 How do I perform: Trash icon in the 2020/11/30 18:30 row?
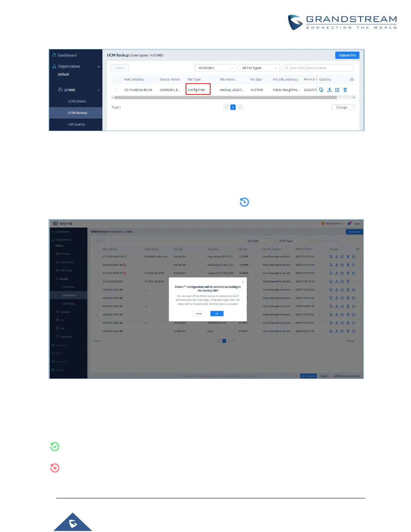[348, 281]
